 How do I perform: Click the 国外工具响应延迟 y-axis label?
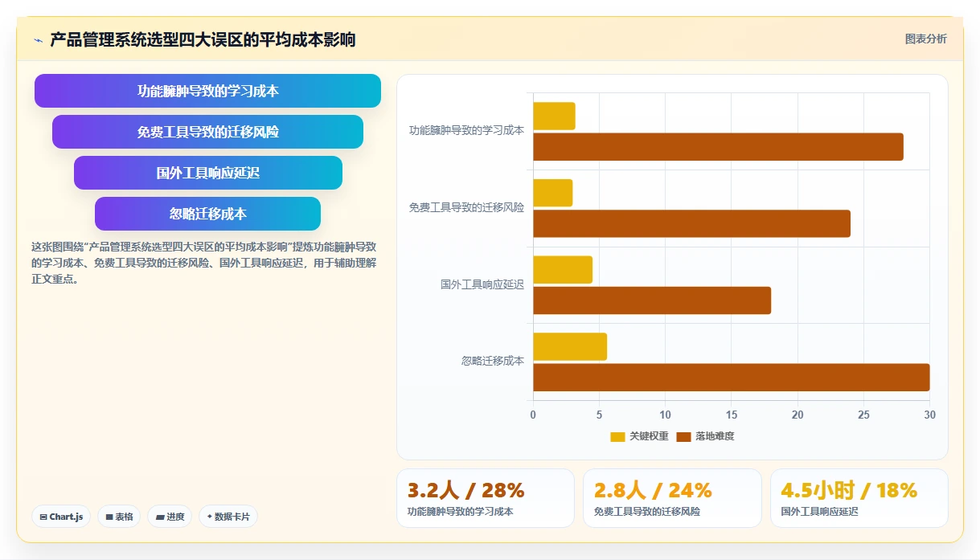point(482,284)
